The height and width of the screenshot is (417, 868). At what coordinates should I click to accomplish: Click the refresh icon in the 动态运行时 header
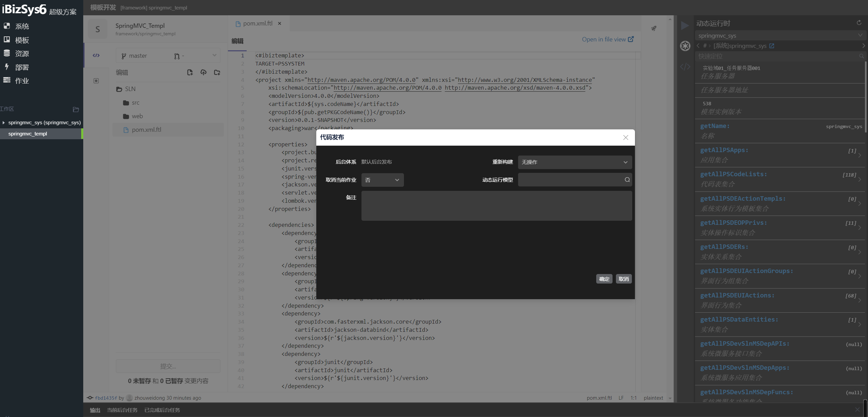click(x=859, y=23)
